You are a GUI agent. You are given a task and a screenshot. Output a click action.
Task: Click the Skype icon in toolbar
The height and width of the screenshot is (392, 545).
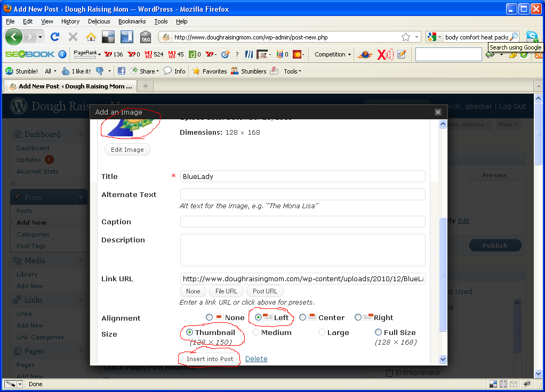(x=532, y=36)
